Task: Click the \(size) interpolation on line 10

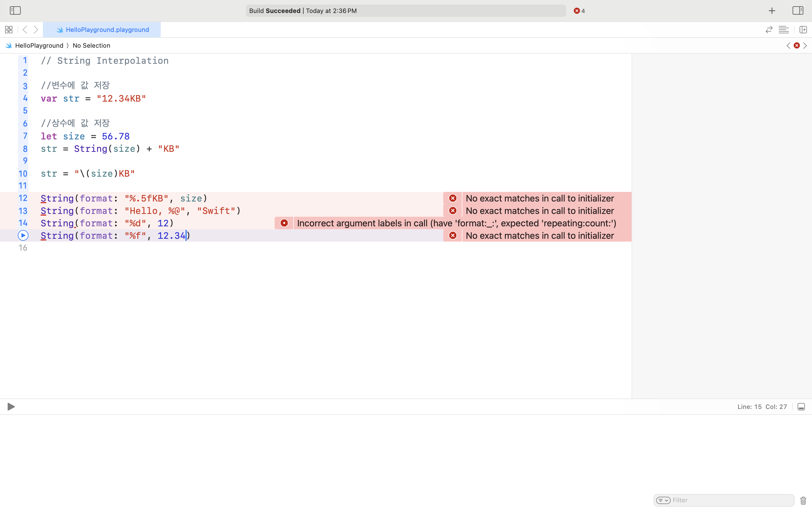Action: click(x=99, y=174)
